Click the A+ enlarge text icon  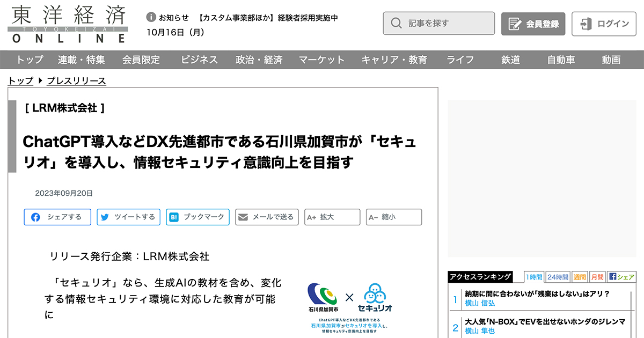coord(311,217)
